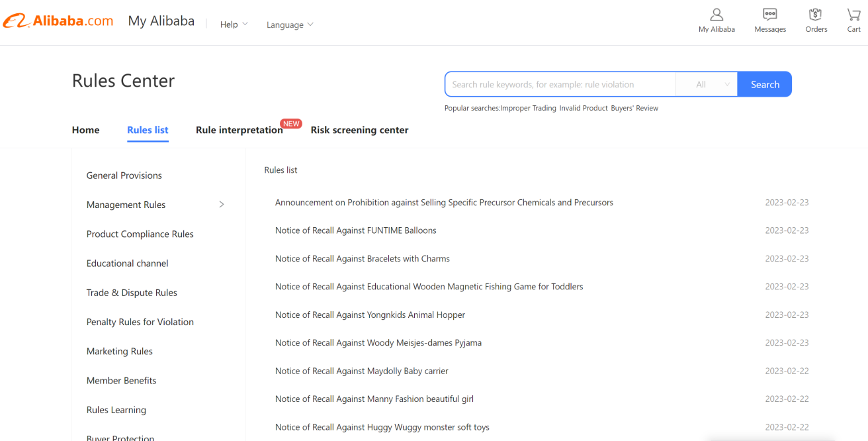Open the All category dropdown in search
868x441 pixels.
[x=707, y=84]
